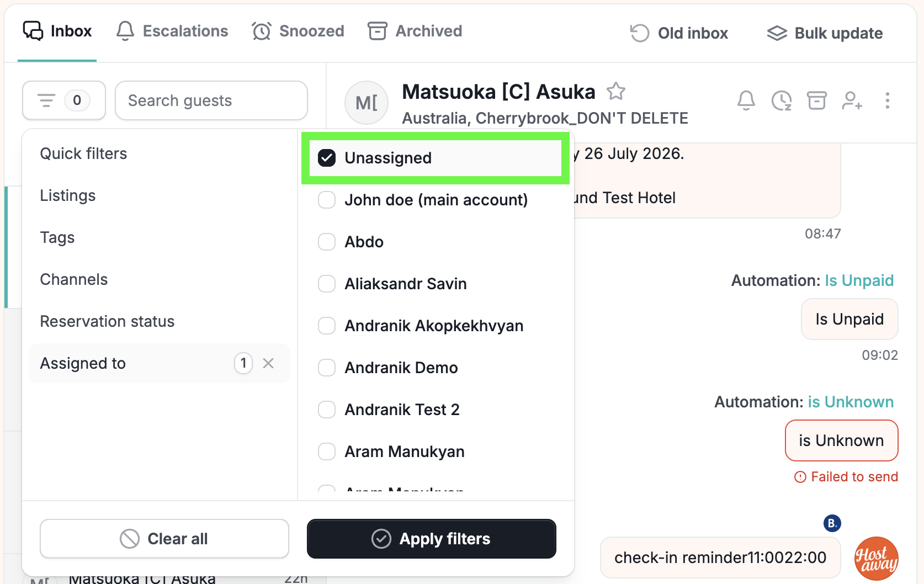Viewport: 924px width, 584px height.
Task: Open the three-dot more options menu
Action: tap(888, 100)
